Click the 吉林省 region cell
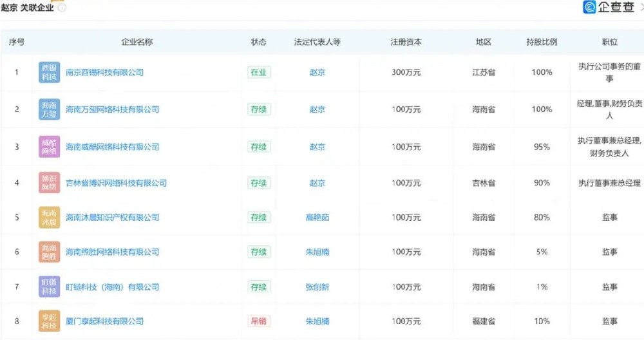The height and width of the screenshot is (340, 644). (484, 183)
